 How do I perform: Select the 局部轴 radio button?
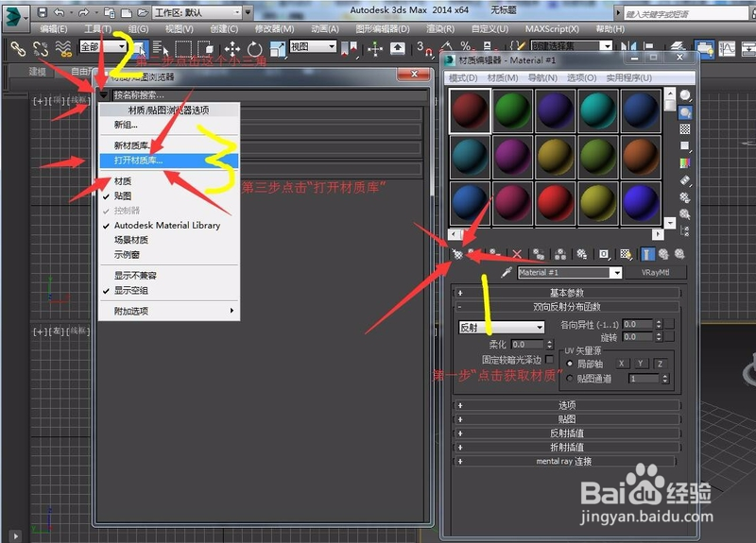click(x=570, y=364)
